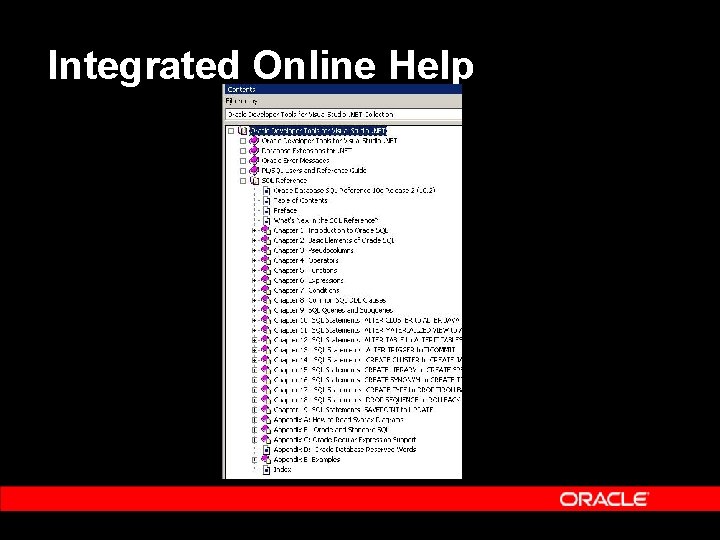The image size is (720, 540).
Task: Open the filter collection dropdown field
Action: [x=343, y=114]
